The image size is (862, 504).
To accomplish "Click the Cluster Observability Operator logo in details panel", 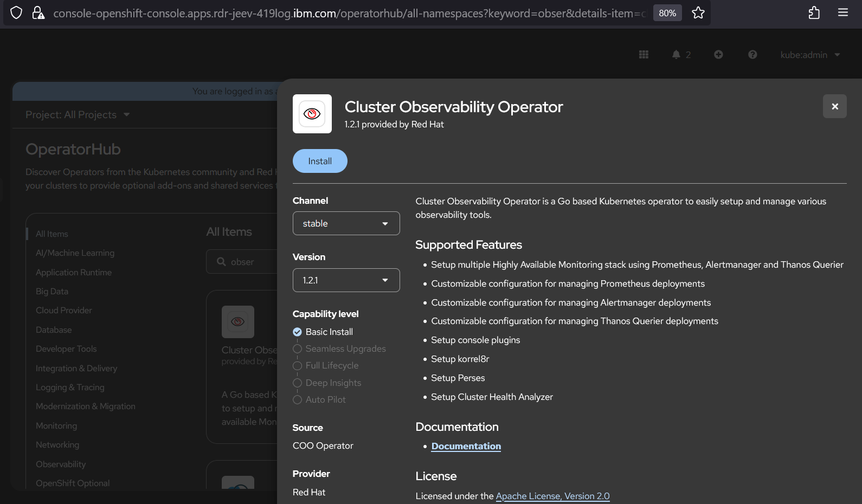I will [x=312, y=114].
